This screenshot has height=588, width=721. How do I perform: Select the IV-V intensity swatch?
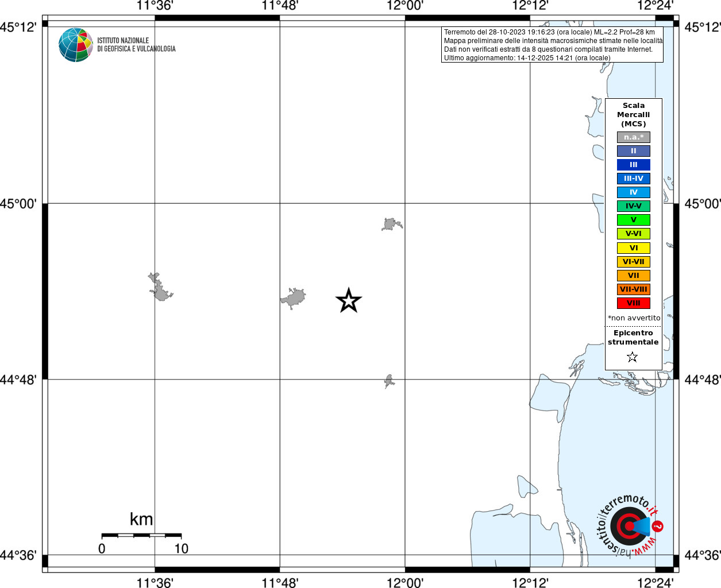(634, 206)
